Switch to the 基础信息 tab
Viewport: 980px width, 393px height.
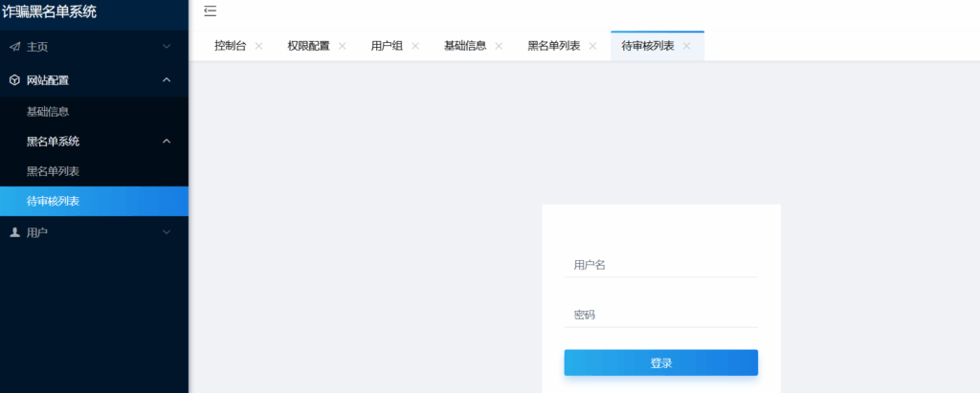[x=465, y=46]
